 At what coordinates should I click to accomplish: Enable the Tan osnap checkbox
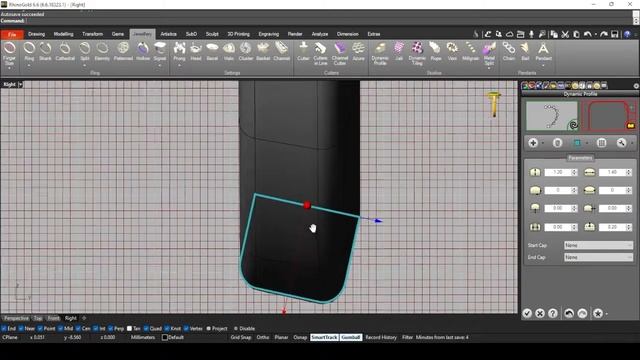pos(129,328)
